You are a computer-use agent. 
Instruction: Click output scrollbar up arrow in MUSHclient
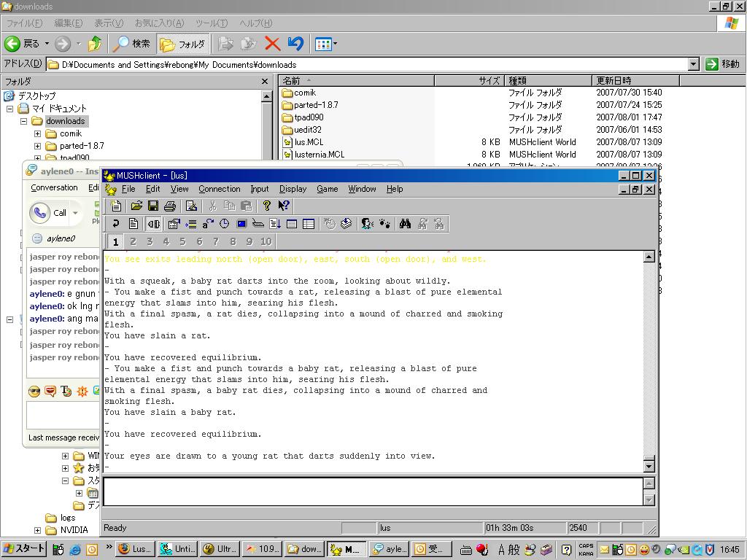(649, 257)
